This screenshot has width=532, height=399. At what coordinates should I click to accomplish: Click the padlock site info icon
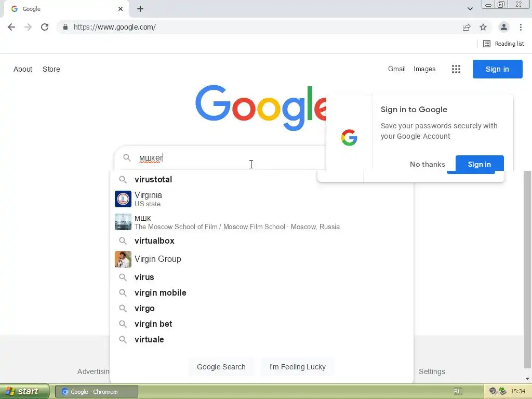click(65, 27)
